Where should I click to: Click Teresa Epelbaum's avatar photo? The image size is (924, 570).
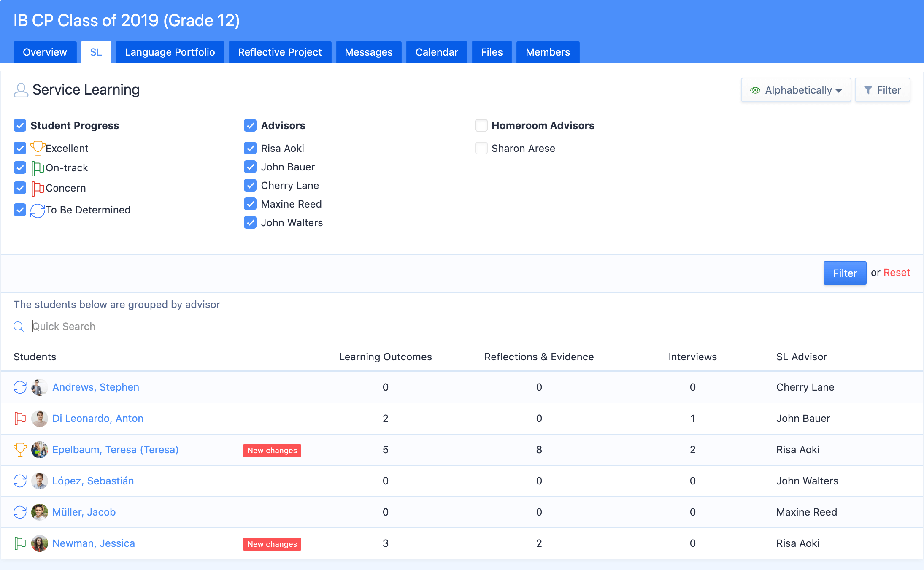pyautogui.click(x=40, y=450)
